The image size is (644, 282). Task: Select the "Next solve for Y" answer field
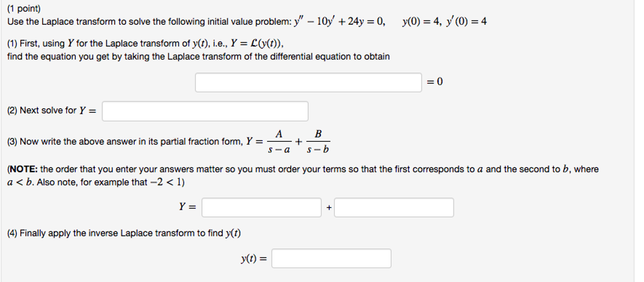pyautogui.click(x=205, y=111)
